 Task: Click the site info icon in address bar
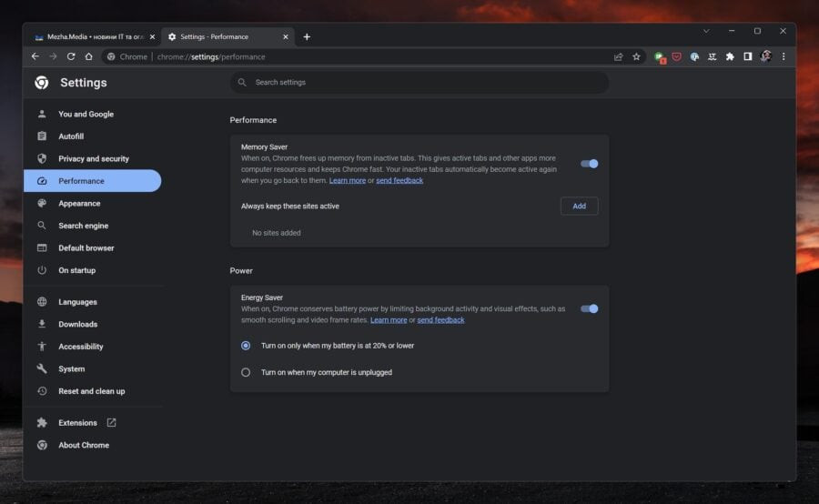point(111,56)
